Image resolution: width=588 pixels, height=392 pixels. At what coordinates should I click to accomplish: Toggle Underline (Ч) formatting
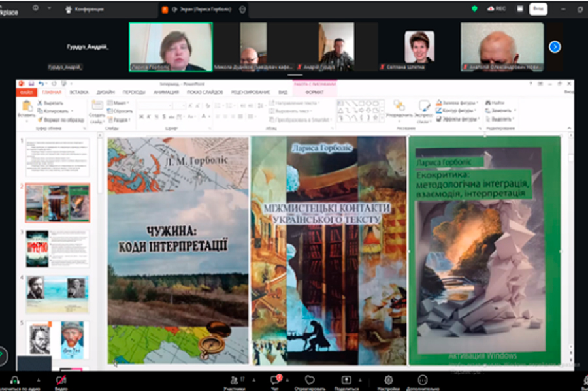pos(156,117)
